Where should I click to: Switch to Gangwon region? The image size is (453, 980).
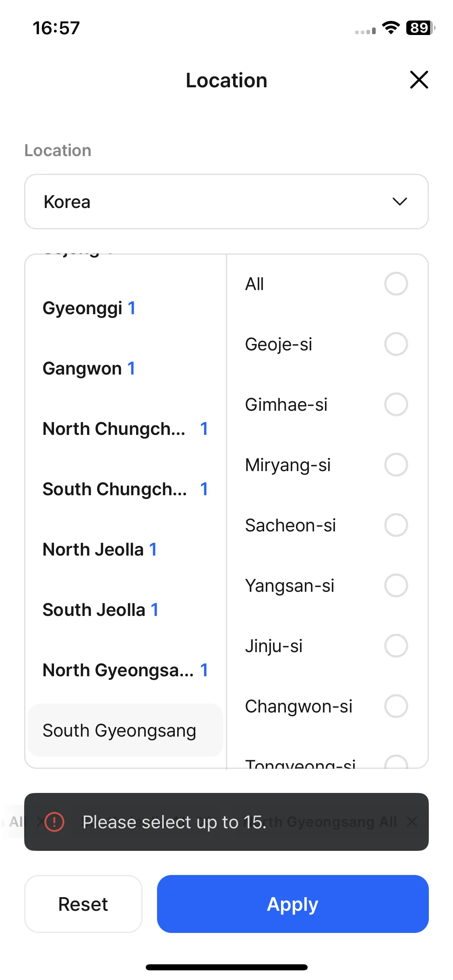pyautogui.click(x=125, y=369)
